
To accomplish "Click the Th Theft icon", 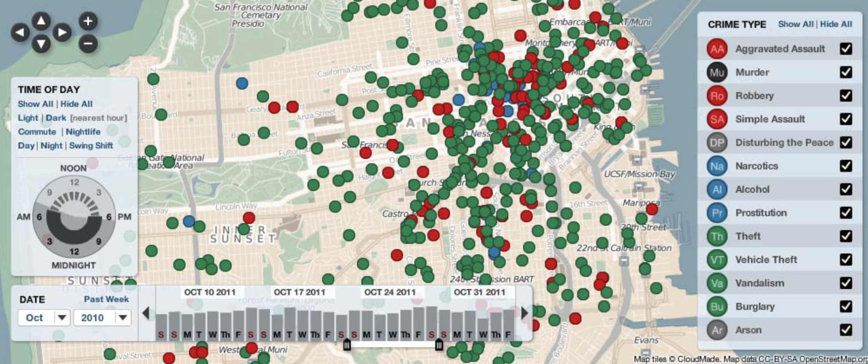I will click(x=717, y=236).
